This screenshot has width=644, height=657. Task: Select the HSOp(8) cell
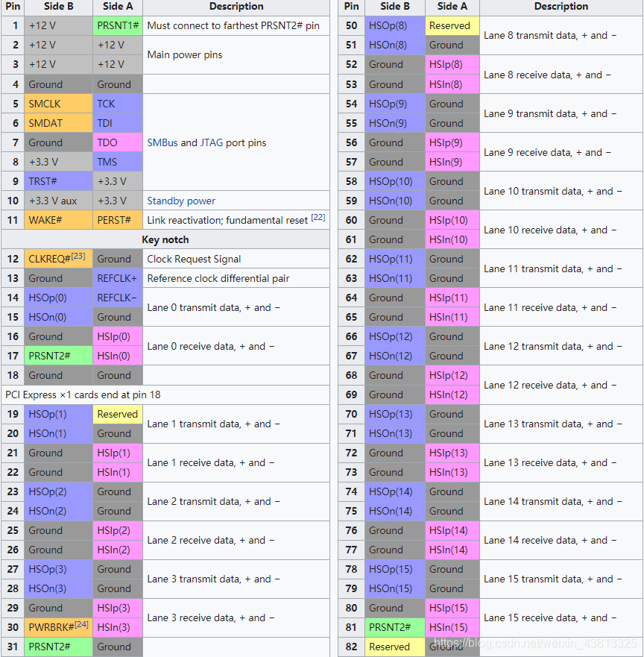click(x=395, y=25)
